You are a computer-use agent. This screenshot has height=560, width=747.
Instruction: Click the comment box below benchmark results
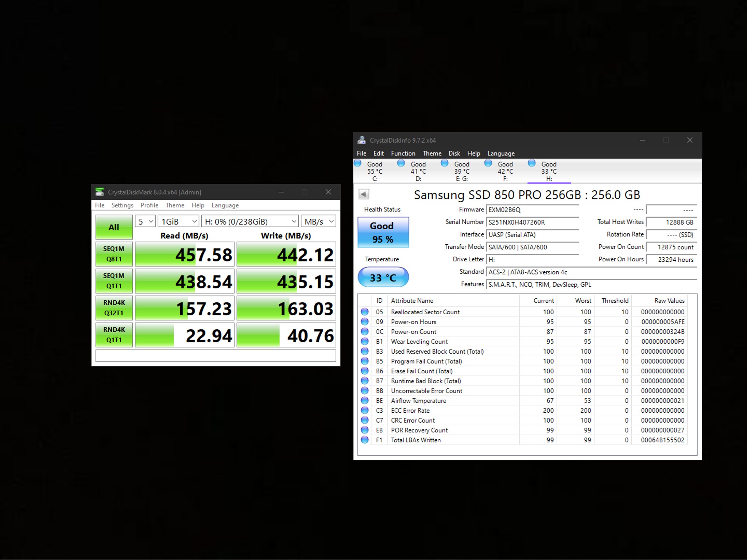216,355
